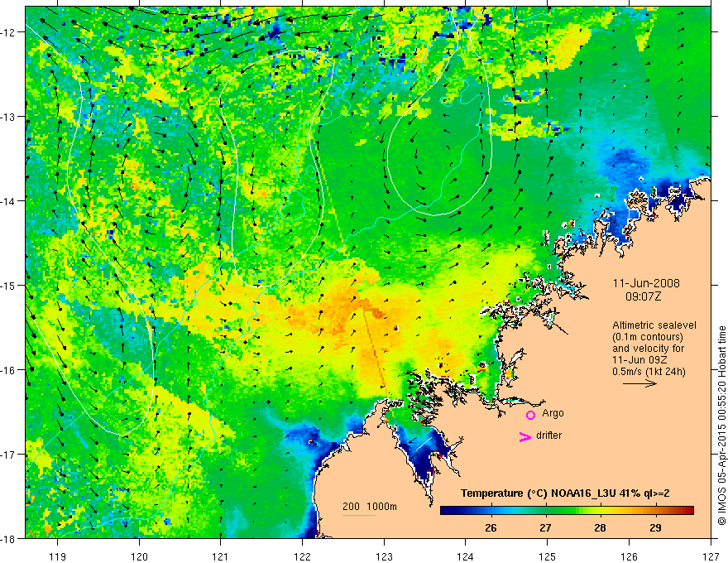Click the 'Argo' legend label
Screen dimensions: 728x563
click(x=553, y=413)
